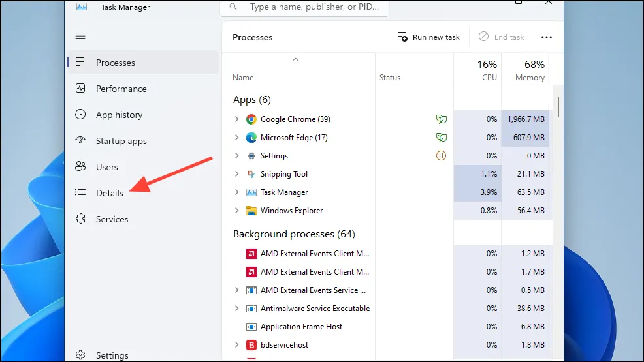Image resolution: width=644 pixels, height=362 pixels.
Task: Click the Microsoft Edge app icon
Action: [251, 138]
